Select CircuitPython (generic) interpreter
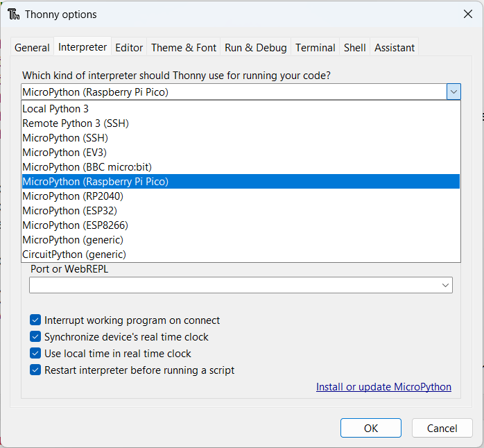484x448 pixels. (241, 254)
